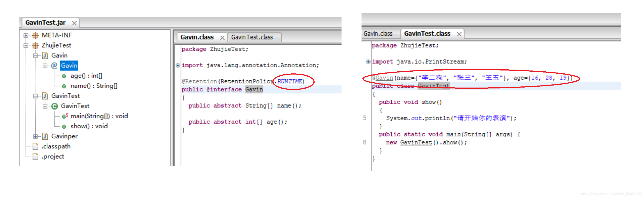Click the META-INF package icon
This screenshot has height=198, width=644.
click(x=35, y=35)
